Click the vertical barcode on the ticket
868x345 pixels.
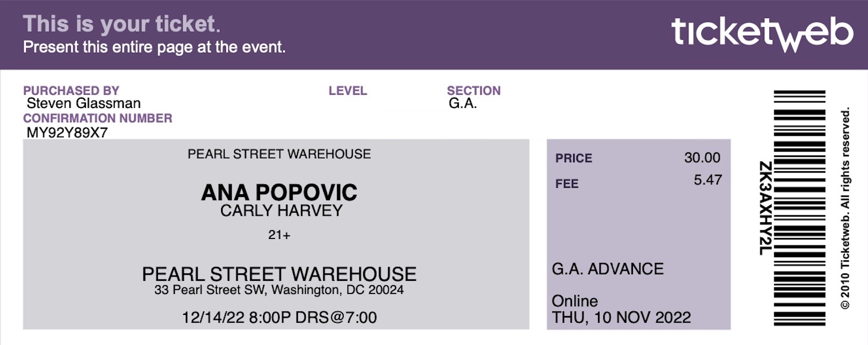pyautogui.click(x=800, y=208)
